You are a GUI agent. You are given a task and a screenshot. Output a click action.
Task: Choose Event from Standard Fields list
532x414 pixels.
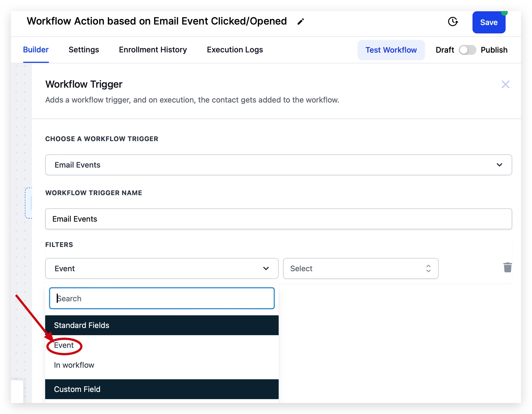64,345
